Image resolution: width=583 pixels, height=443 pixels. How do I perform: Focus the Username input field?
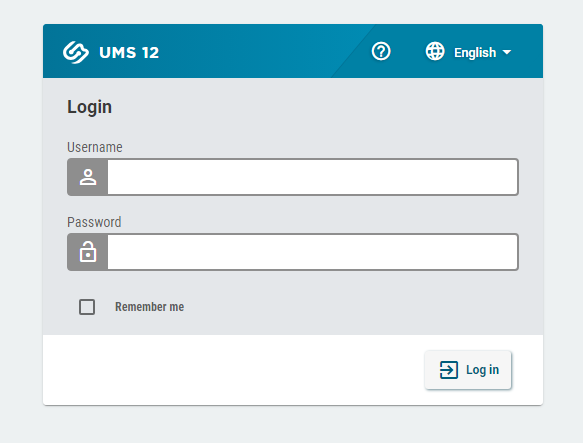[x=313, y=177]
